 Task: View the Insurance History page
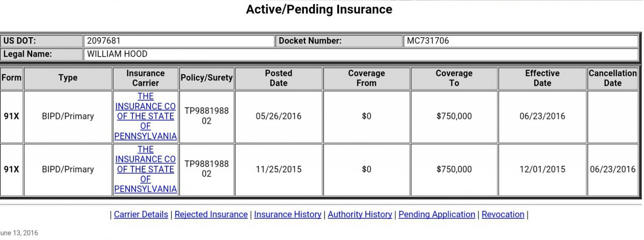(x=287, y=214)
